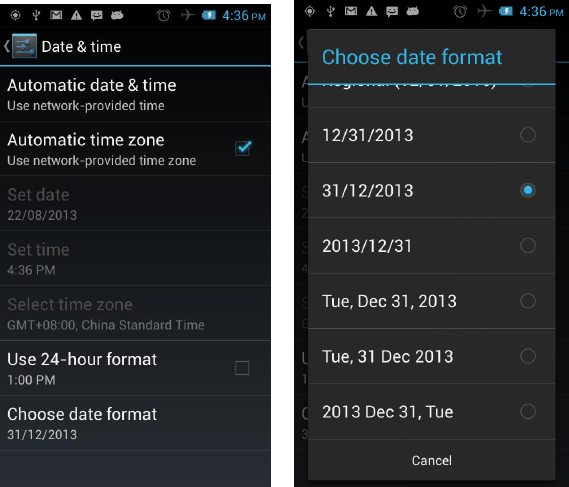Tap the left status bar Android debug icon

pos(117,15)
